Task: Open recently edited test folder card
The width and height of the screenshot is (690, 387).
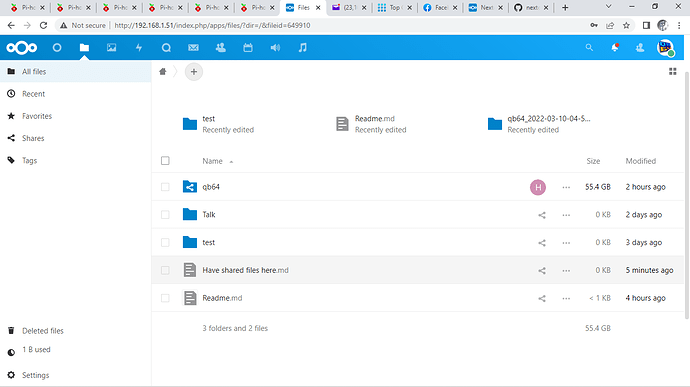Action: (218, 124)
